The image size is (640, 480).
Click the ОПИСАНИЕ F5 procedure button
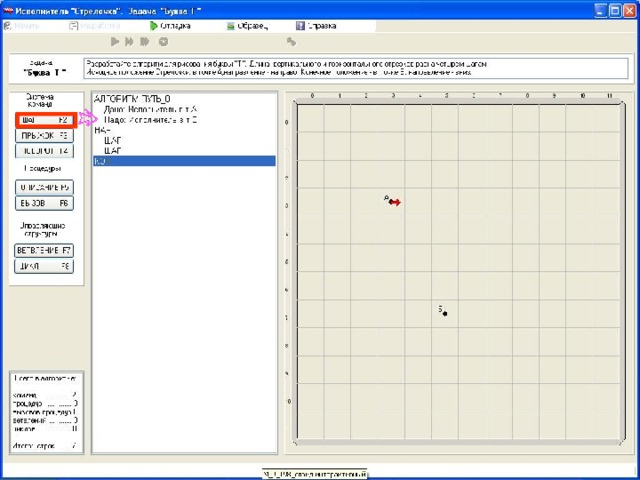(x=44, y=187)
